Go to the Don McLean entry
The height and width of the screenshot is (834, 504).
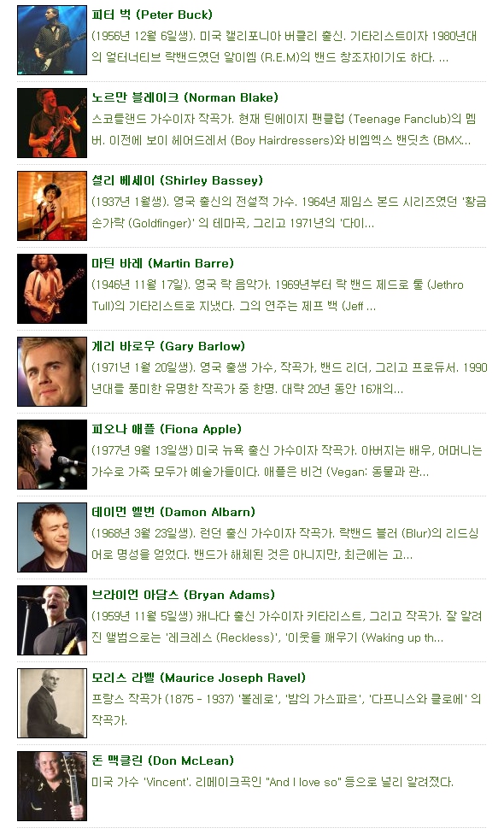click(162, 761)
